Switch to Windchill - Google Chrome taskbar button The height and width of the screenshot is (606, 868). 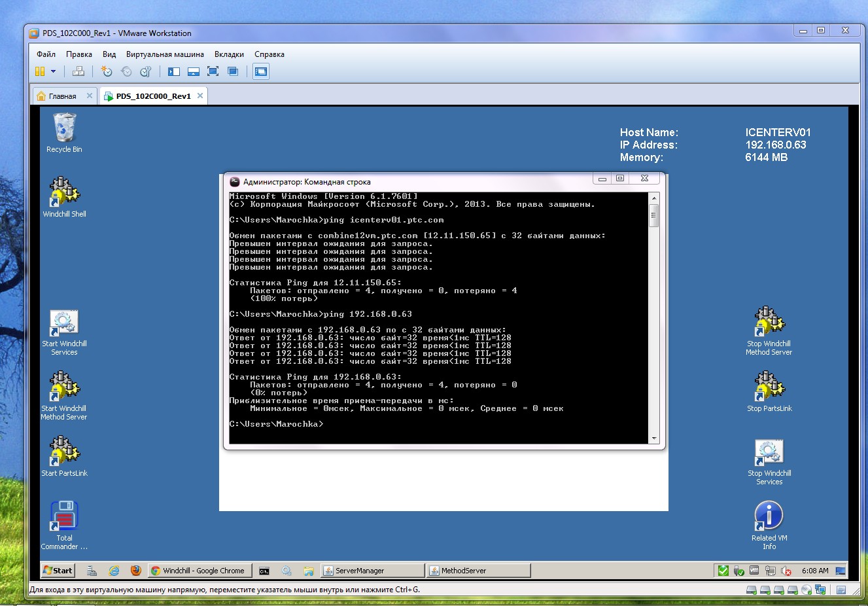(x=200, y=571)
